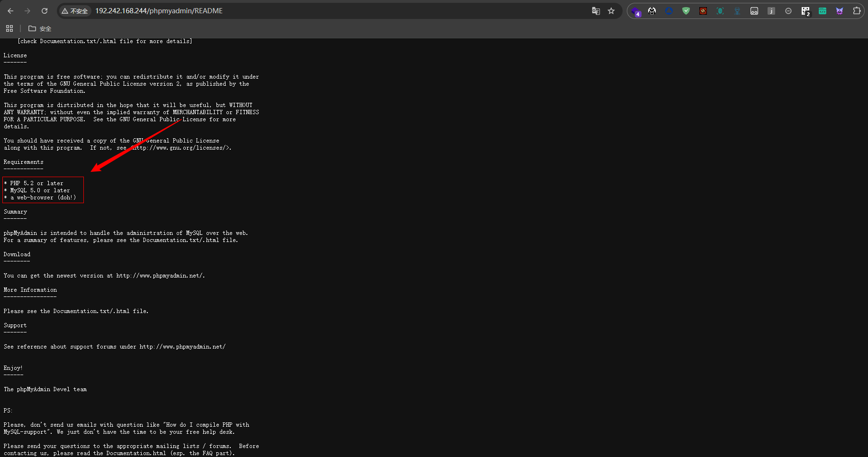868x457 pixels.
Task: Click the top line '[check Documentation.txt/.html file'
Action: click(x=105, y=41)
